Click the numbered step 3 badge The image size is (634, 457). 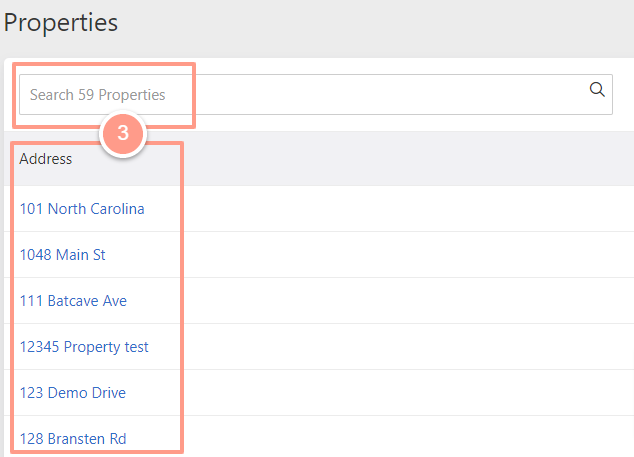click(x=123, y=133)
